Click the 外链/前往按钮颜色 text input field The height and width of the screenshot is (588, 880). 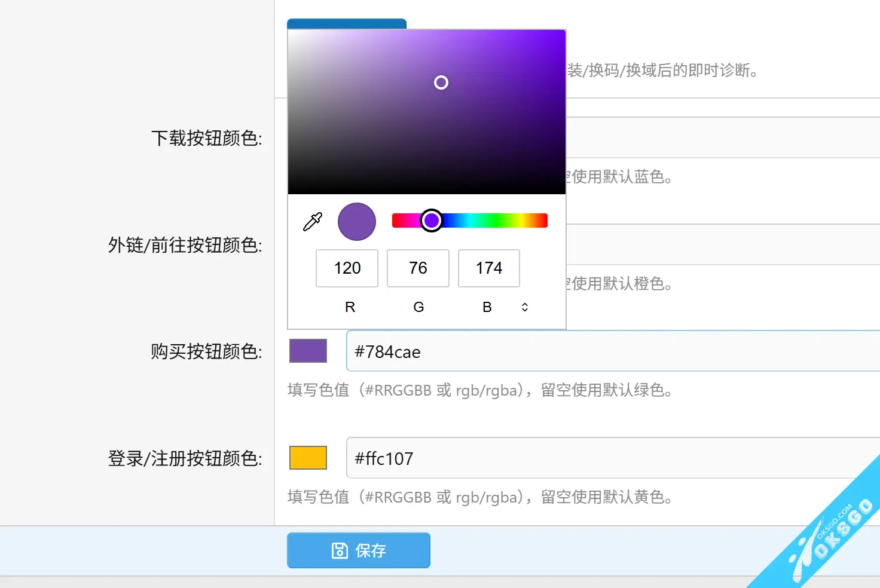(x=717, y=245)
